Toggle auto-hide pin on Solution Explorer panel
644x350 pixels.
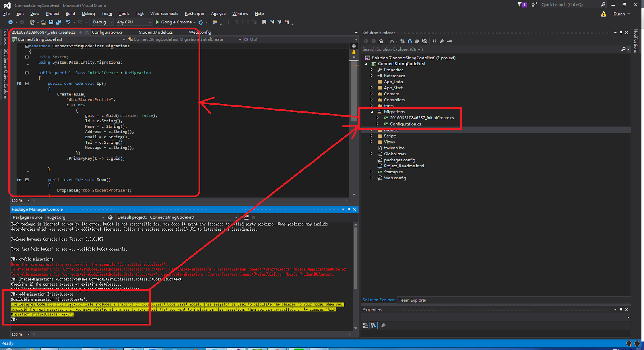(621, 33)
